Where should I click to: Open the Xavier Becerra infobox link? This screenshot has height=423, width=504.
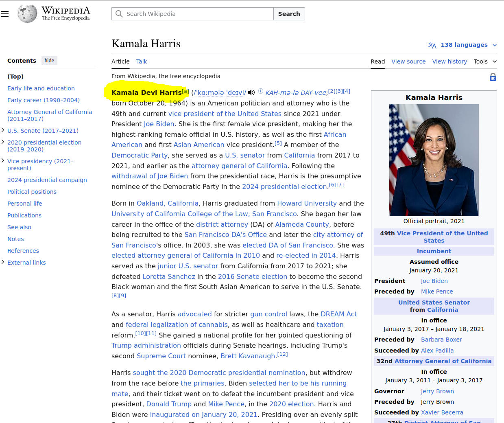tap(442, 412)
